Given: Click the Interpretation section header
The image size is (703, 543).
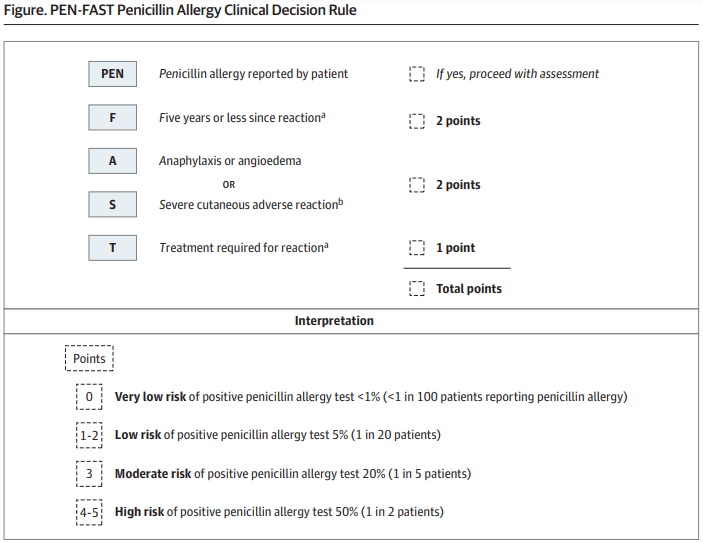Looking at the screenshot, I should pyautogui.click(x=334, y=321).
